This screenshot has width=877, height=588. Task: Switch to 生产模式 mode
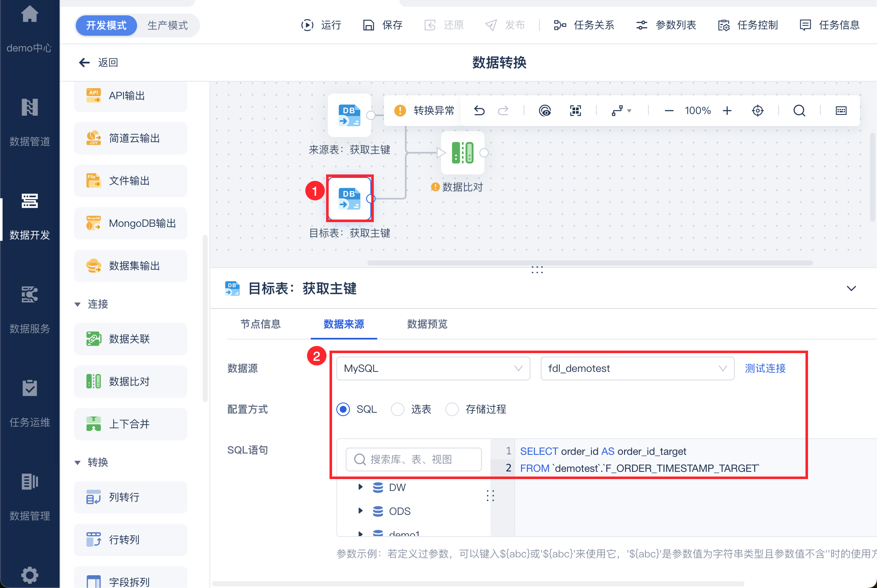[167, 26]
